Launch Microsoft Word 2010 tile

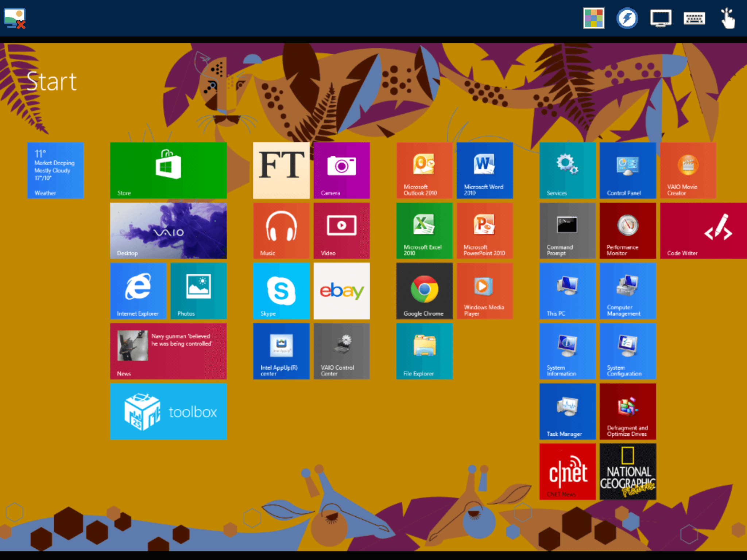point(485,170)
